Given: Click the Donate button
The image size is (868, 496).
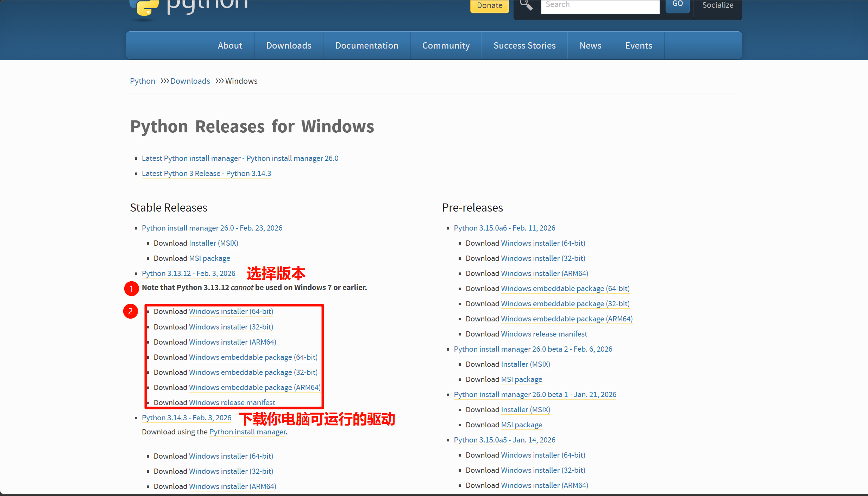Looking at the screenshot, I should (x=490, y=6).
